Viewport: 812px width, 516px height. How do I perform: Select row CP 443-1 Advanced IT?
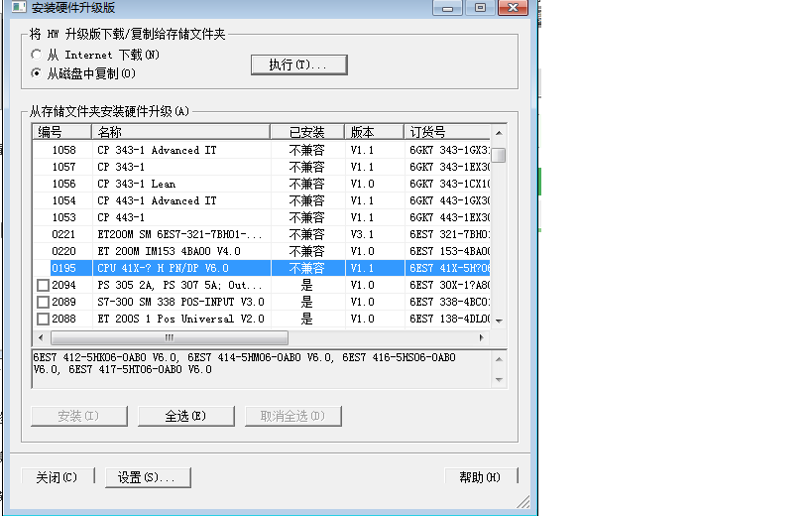coord(262,200)
